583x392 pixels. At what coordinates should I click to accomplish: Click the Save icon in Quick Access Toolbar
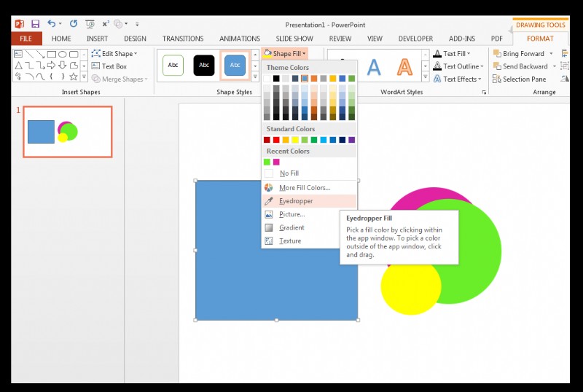click(x=35, y=24)
